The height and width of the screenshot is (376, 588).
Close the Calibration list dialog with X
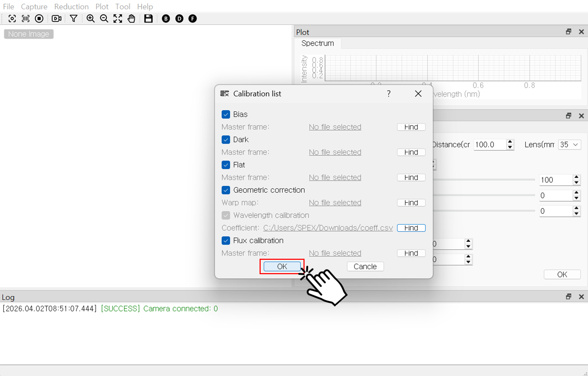coord(418,94)
